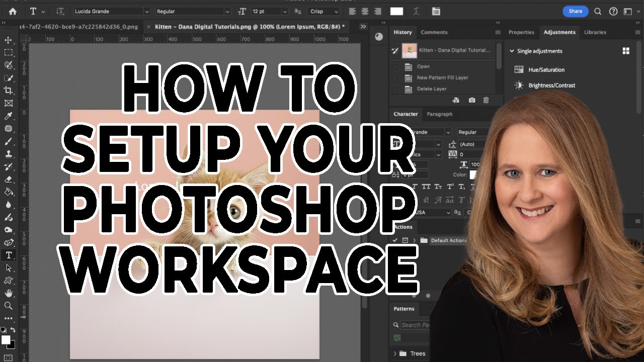Select the Zoom magnifier tool
The height and width of the screenshot is (362, 644).
click(x=8, y=306)
